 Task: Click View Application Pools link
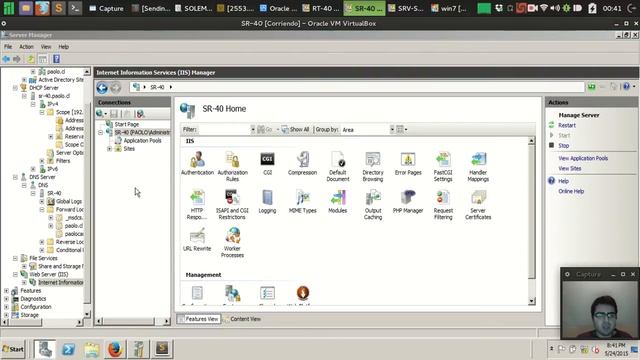tap(583, 158)
